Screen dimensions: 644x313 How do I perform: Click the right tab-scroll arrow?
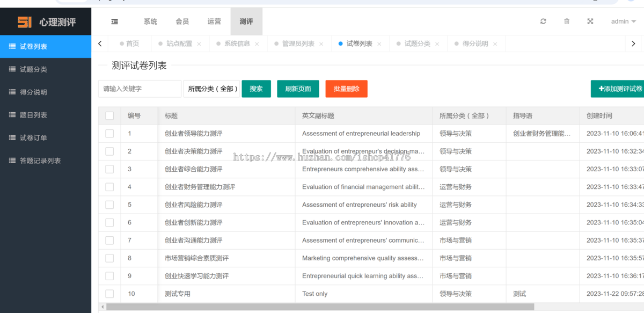click(634, 44)
